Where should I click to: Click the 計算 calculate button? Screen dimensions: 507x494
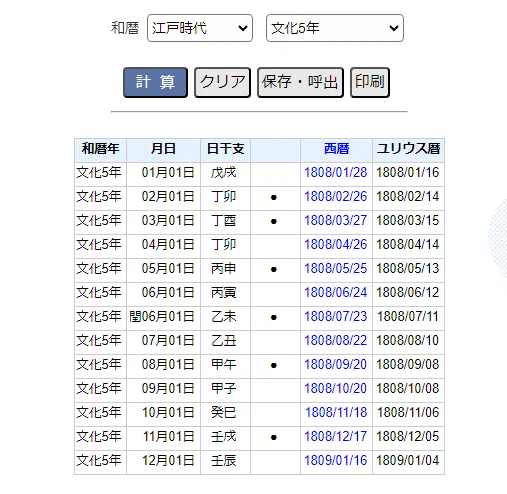(x=155, y=82)
